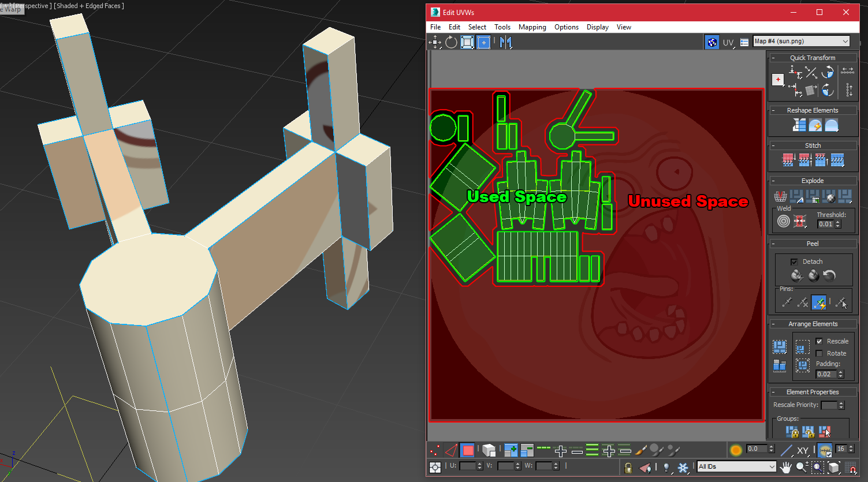Click the Mirror Horizontally icon
Image resolution: width=868 pixels, height=482 pixels.
(506, 42)
